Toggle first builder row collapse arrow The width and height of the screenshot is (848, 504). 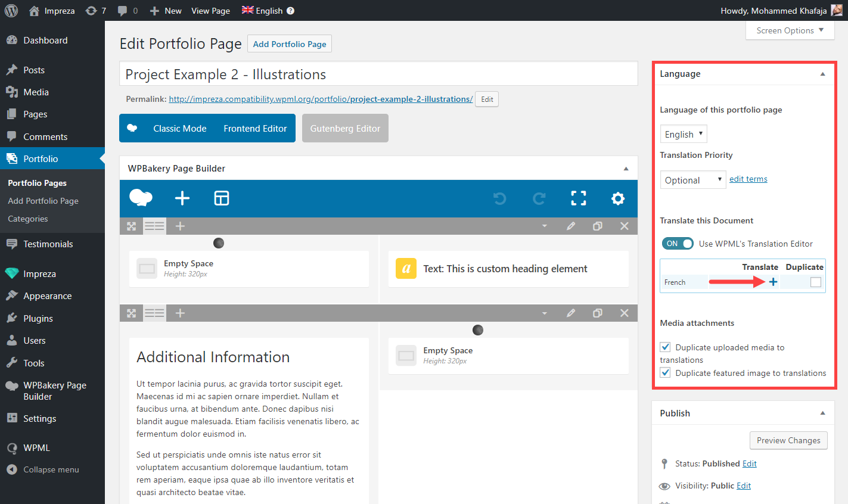click(x=544, y=226)
